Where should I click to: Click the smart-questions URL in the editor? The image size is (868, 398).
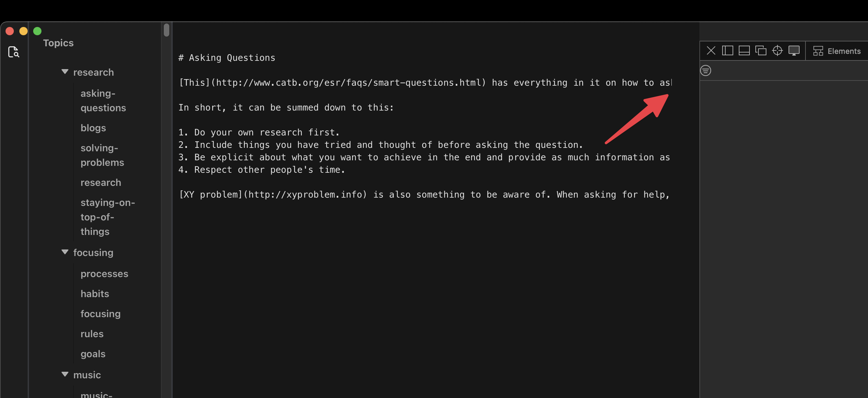pyautogui.click(x=349, y=83)
